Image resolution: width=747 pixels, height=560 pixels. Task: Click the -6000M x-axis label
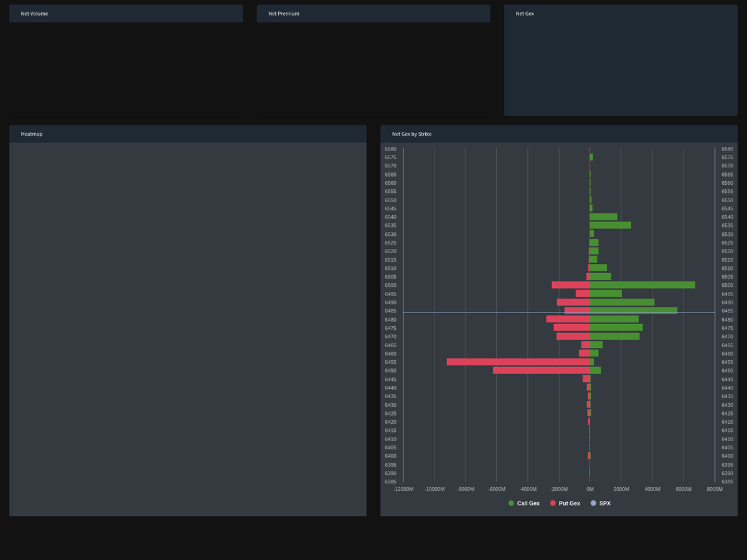coord(497,489)
